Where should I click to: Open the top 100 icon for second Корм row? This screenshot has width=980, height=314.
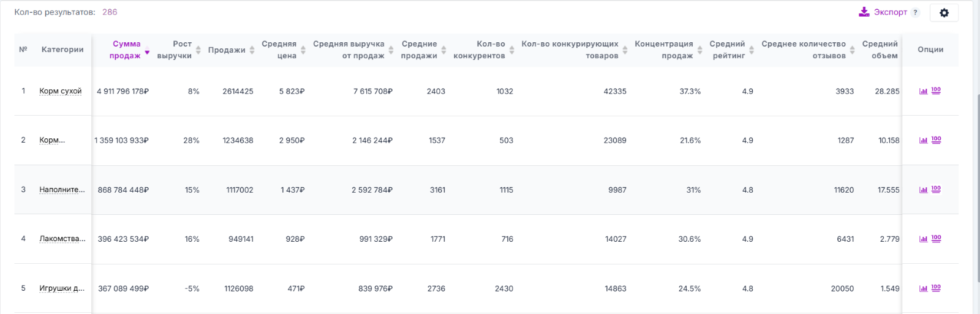pos(936,140)
